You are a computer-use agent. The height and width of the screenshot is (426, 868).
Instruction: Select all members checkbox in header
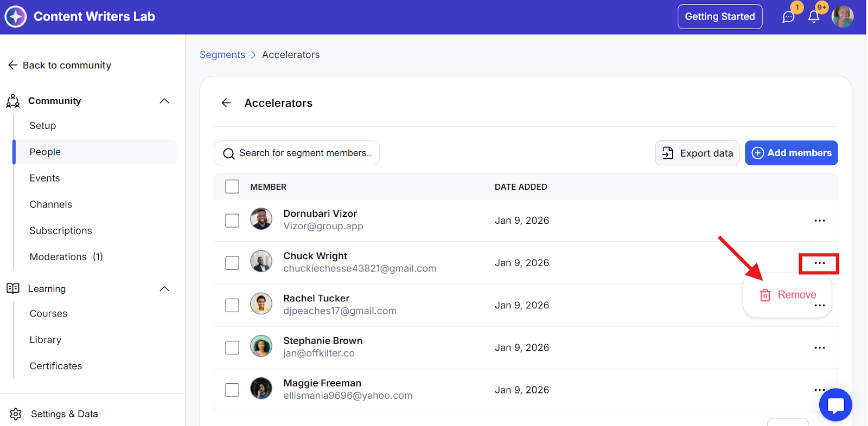click(232, 186)
